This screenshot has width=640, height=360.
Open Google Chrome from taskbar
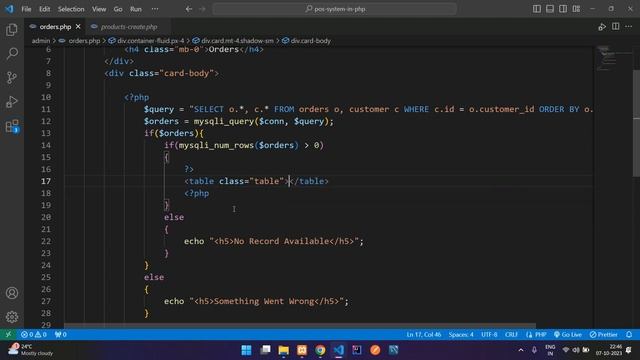point(320,350)
